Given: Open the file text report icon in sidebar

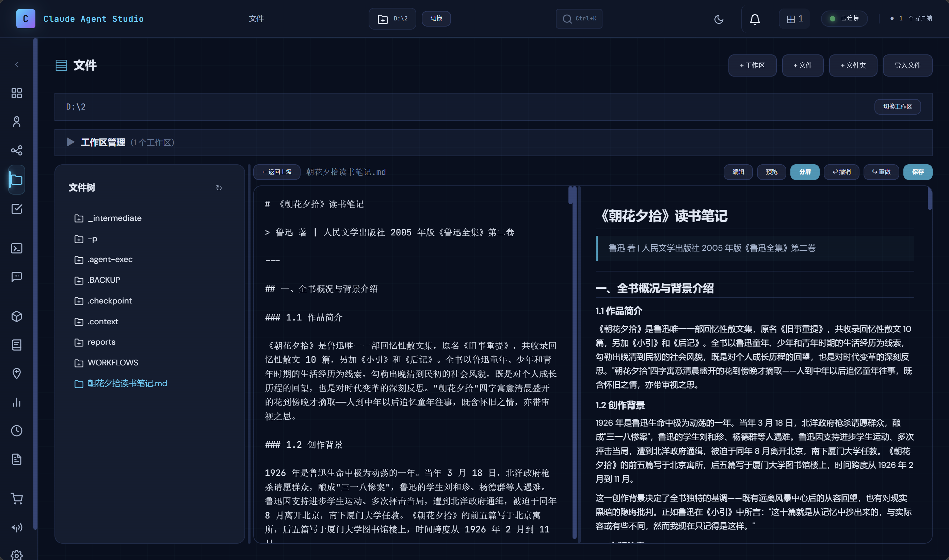Looking at the screenshot, I should 17,459.
